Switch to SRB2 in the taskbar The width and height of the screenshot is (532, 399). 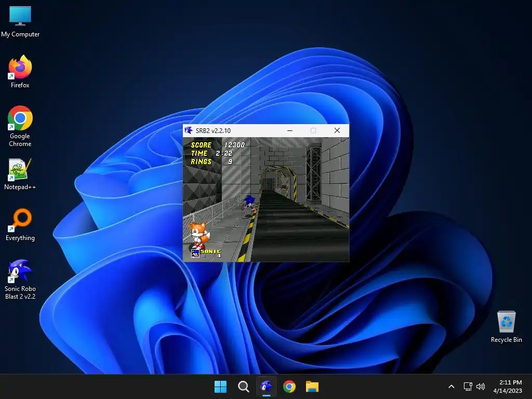(267, 387)
